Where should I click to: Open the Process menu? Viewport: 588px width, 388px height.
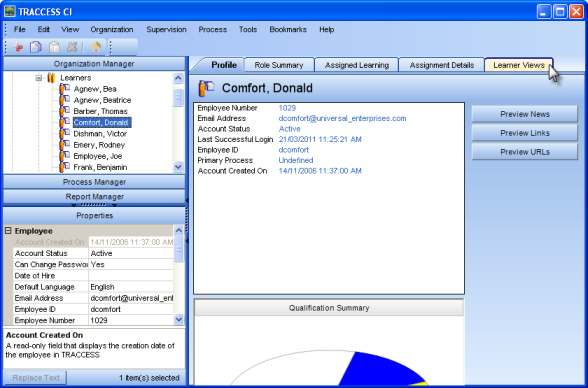[213, 30]
